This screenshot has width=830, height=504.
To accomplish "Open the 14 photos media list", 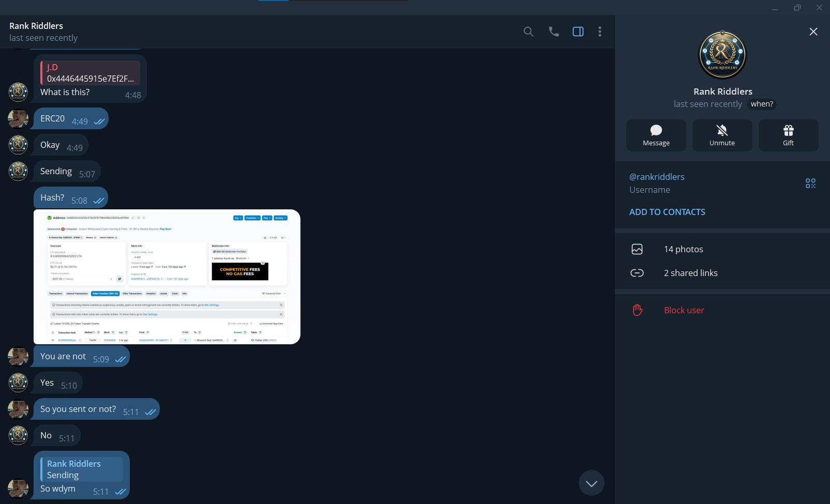I will pyautogui.click(x=722, y=249).
